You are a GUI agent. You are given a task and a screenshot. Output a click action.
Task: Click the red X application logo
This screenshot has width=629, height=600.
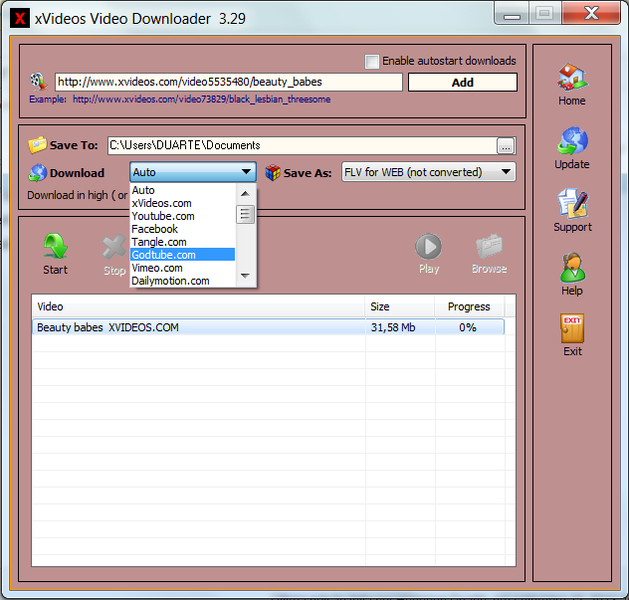20,18
